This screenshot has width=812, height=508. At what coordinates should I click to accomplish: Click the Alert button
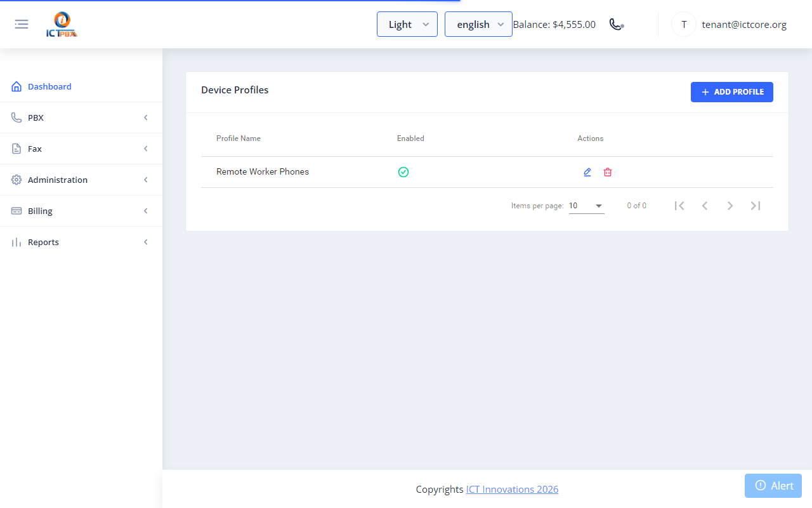(773, 486)
